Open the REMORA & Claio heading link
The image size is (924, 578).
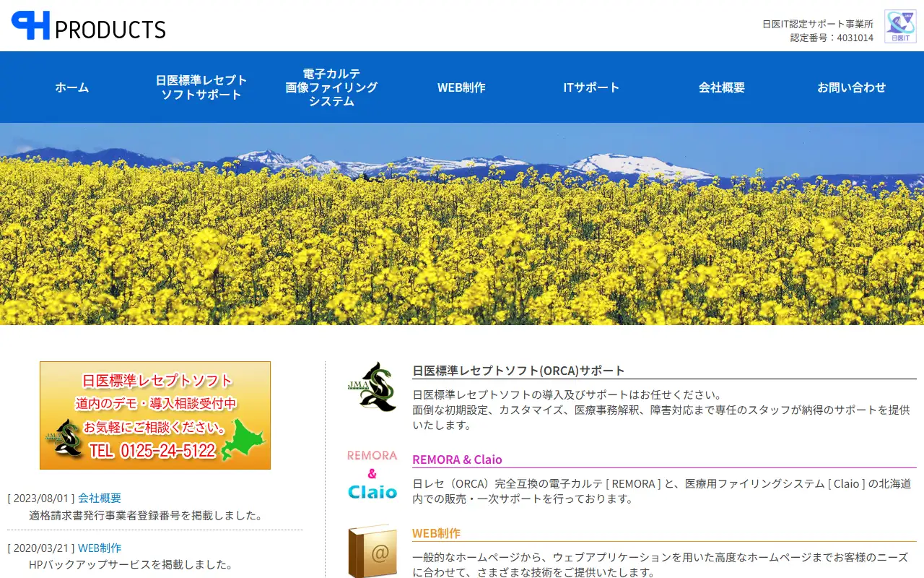(457, 460)
